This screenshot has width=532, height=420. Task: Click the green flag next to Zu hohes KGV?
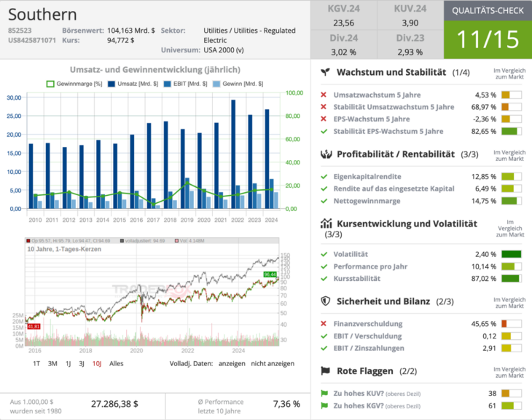coord(324,405)
